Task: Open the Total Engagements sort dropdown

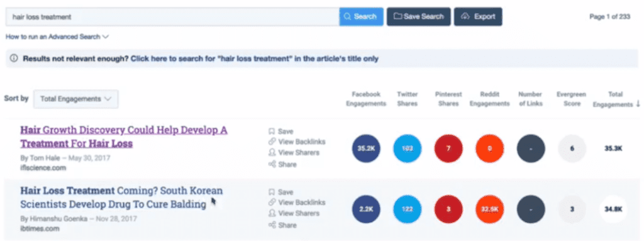Action: tap(76, 99)
